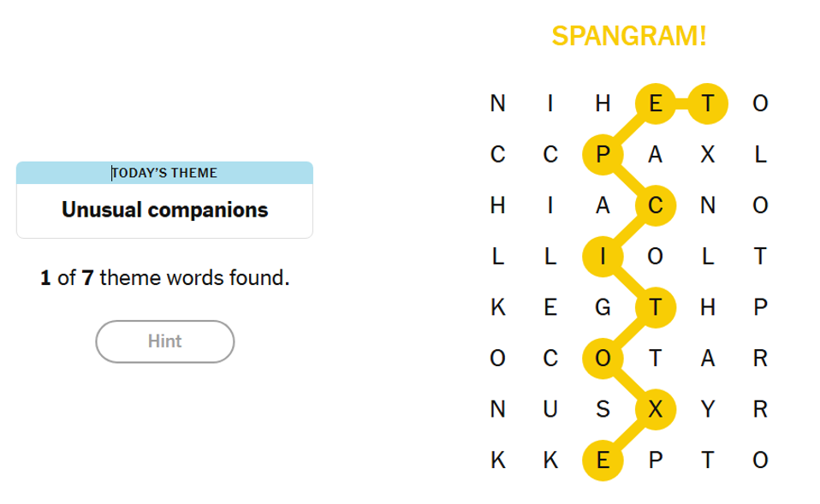Select the only letter G tile

(603, 308)
